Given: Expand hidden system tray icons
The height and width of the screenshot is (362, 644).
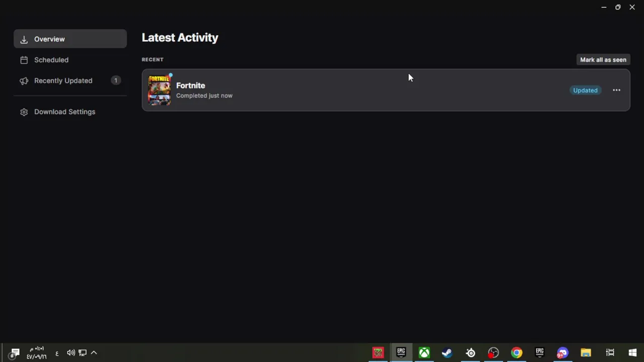Looking at the screenshot, I should pyautogui.click(x=94, y=353).
